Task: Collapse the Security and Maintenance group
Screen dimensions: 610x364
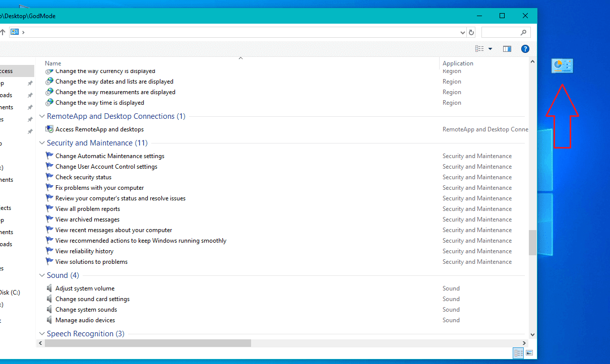Action: click(42, 143)
